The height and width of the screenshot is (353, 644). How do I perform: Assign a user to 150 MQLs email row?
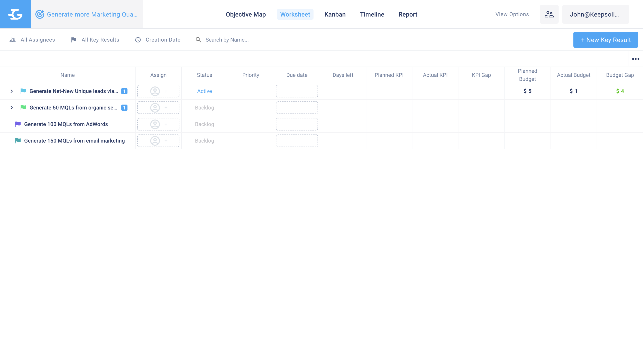point(158,141)
